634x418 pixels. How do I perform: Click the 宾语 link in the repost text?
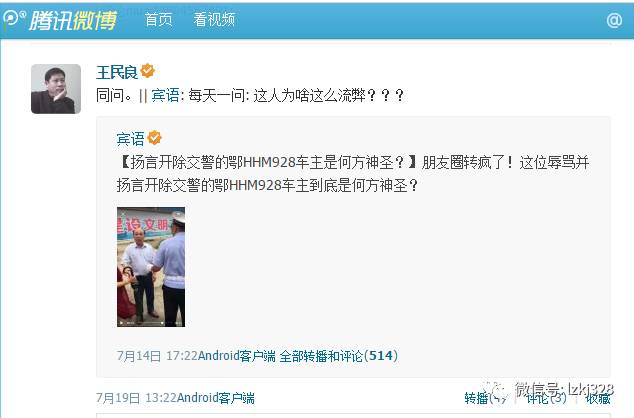[x=165, y=95]
